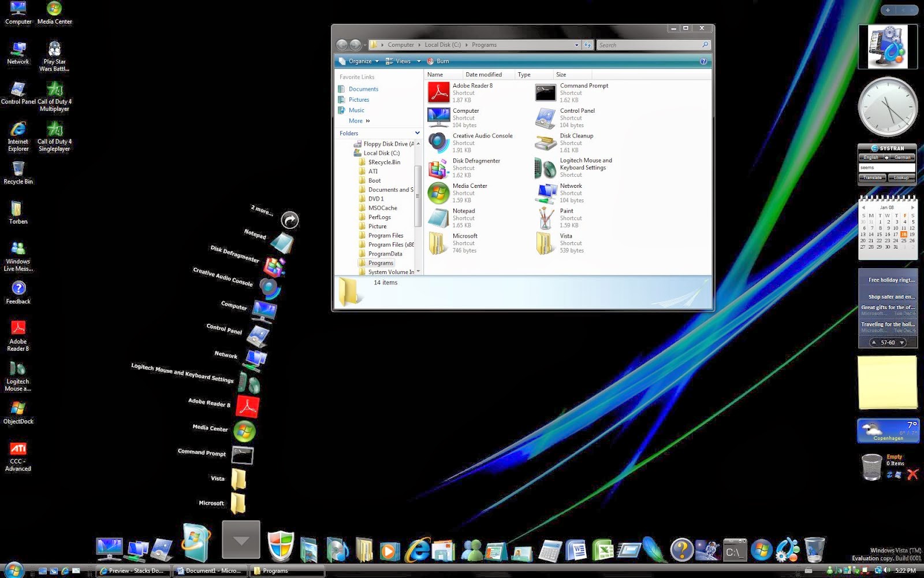The height and width of the screenshot is (578, 924).
Task: Select Play Star Wars Battlefront desktop icon
Action: [x=54, y=56]
